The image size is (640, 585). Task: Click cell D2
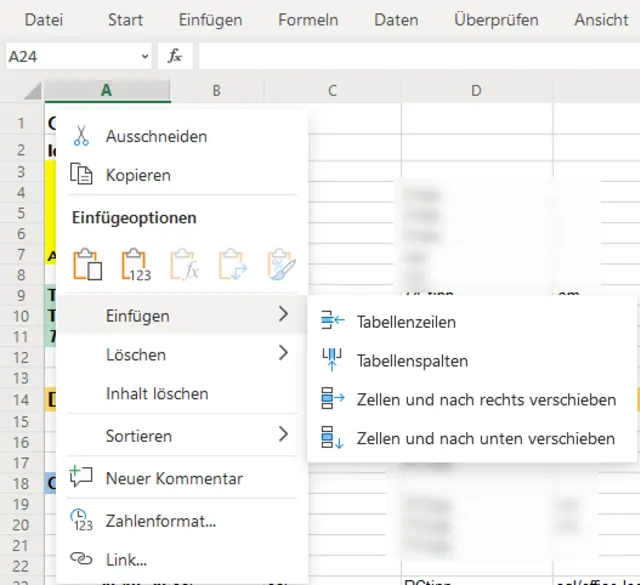tap(477, 148)
